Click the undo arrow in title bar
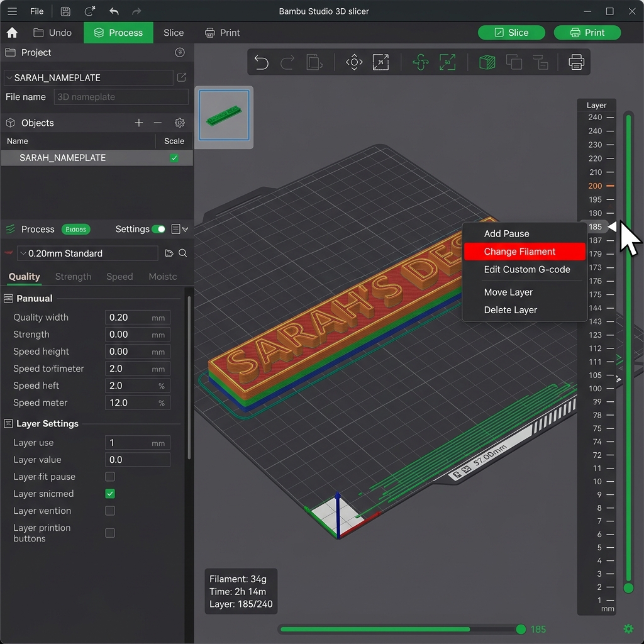The height and width of the screenshot is (644, 644). click(114, 11)
